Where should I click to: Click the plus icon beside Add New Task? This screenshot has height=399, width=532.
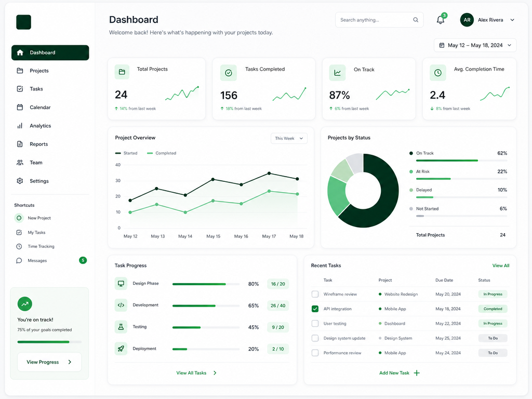(417, 373)
